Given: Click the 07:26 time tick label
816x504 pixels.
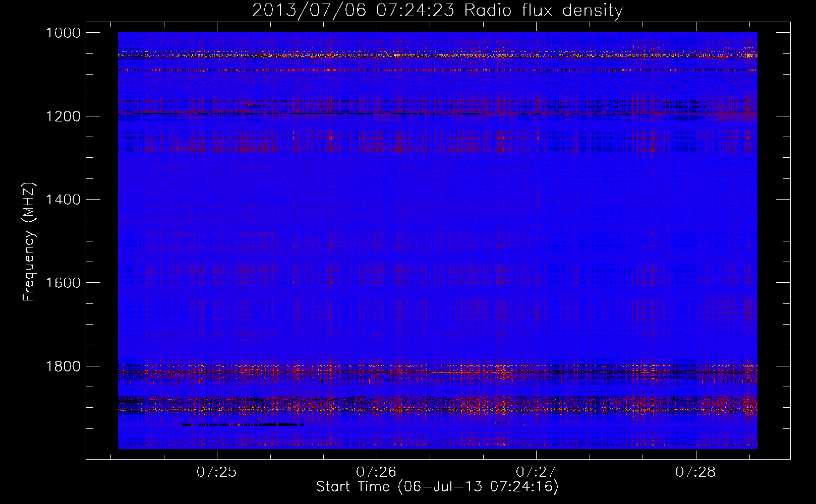Looking at the screenshot, I should pyautogui.click(x=376, y=472).
